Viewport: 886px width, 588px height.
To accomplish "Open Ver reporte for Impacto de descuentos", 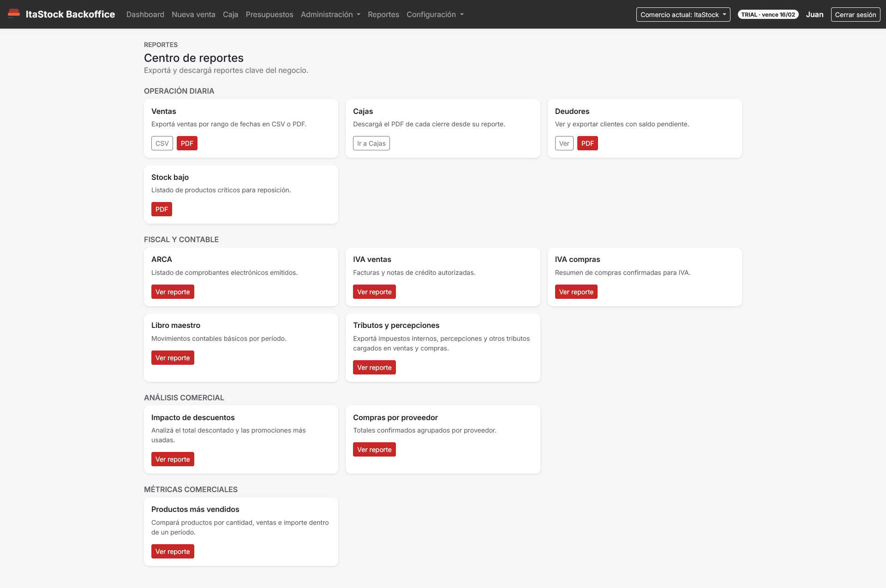I will pos(173,459).
